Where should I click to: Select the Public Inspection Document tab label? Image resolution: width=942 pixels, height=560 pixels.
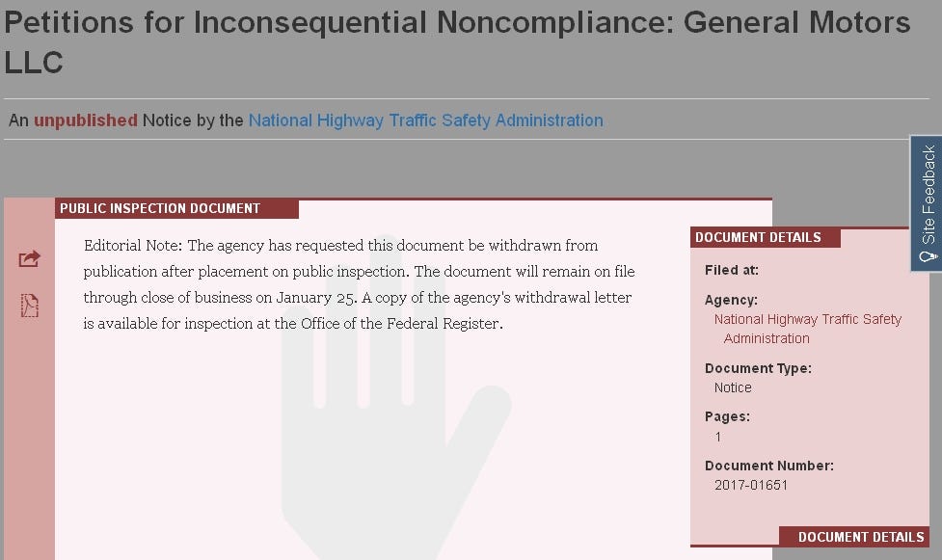coord(160,208)
